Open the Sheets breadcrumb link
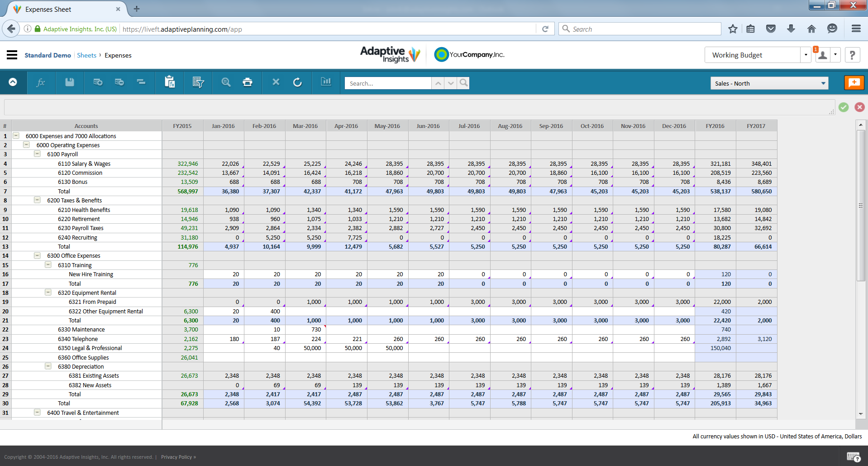This screenshot has height=466, width=868. (x=86, y=55)
